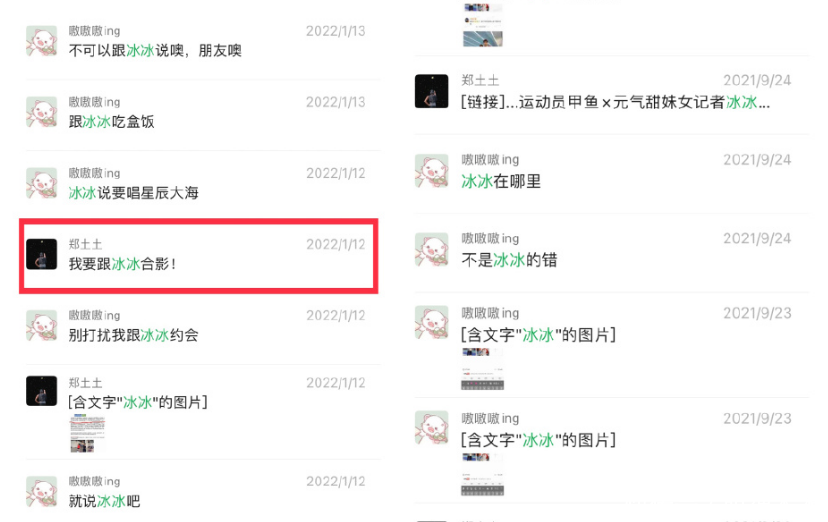This screenshot has height=522, width=828.
Task: Click pig avatar beside "就说冰冰吧"
Action: coord(42,491)
